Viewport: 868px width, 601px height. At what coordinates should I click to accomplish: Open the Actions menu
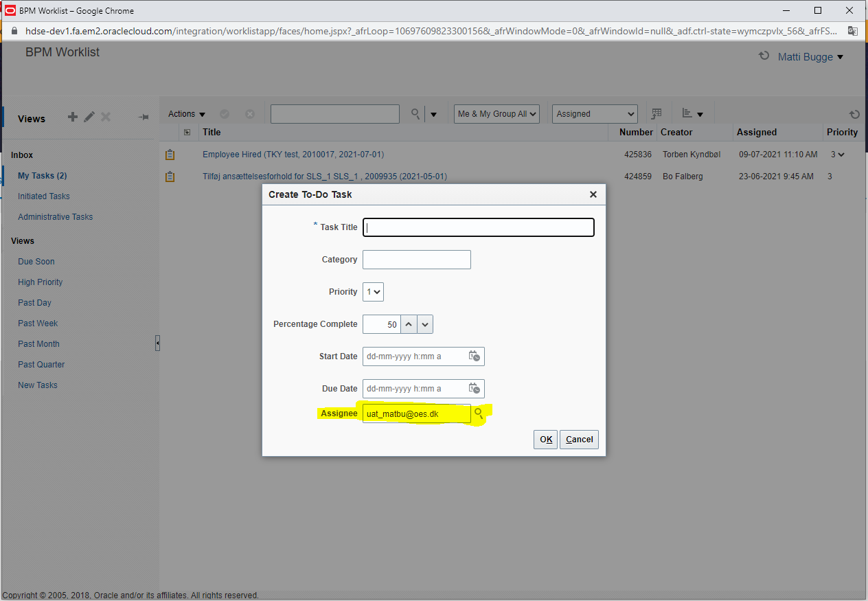point(182,113)
